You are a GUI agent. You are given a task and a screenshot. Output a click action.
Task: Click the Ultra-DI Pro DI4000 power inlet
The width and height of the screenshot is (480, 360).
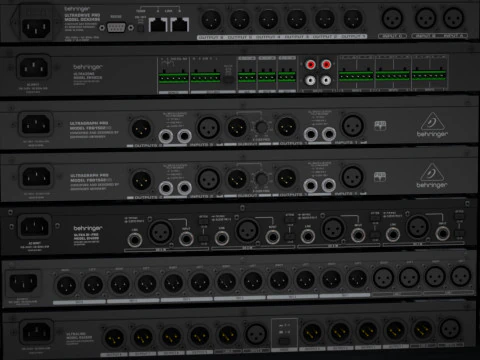point(35,228)
